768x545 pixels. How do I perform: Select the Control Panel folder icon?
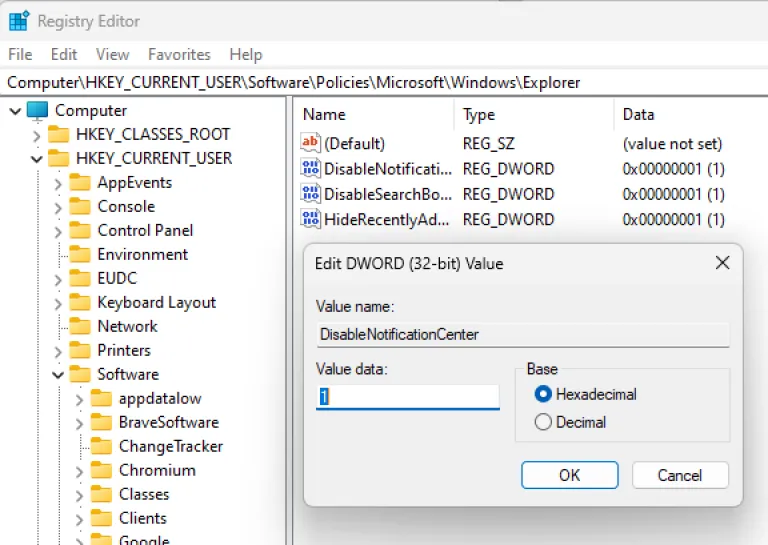pos(80,230)
